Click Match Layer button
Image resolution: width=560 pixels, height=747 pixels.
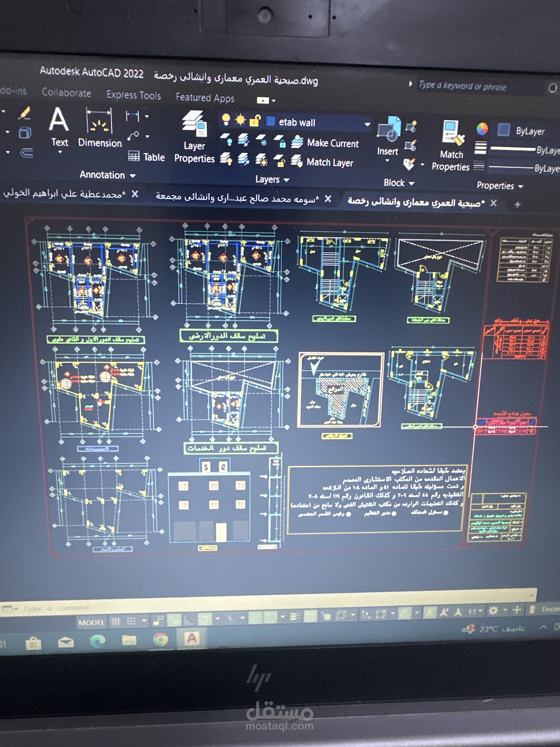[322, 162]
